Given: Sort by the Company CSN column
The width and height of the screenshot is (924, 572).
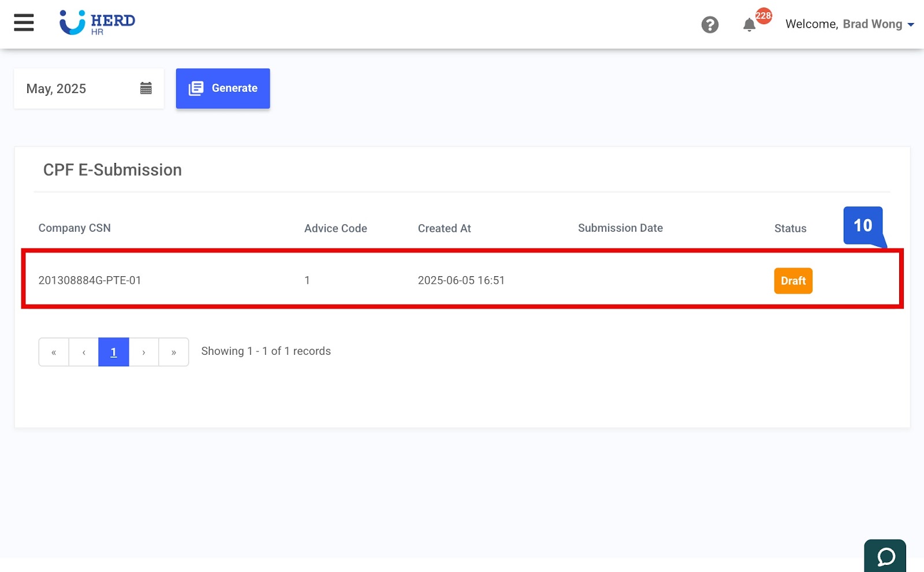Looking at the screenshot, I should pos(74,228).
